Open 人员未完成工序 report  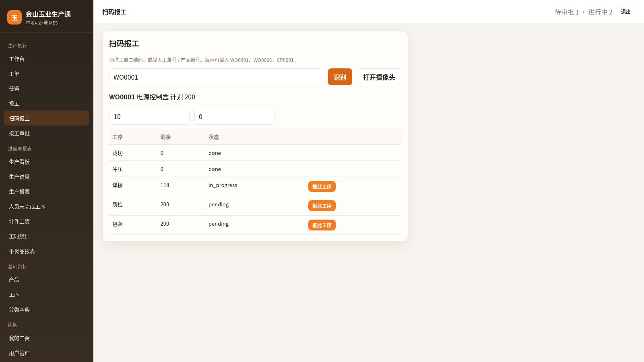pyautogui.click(x=47, y=207)
